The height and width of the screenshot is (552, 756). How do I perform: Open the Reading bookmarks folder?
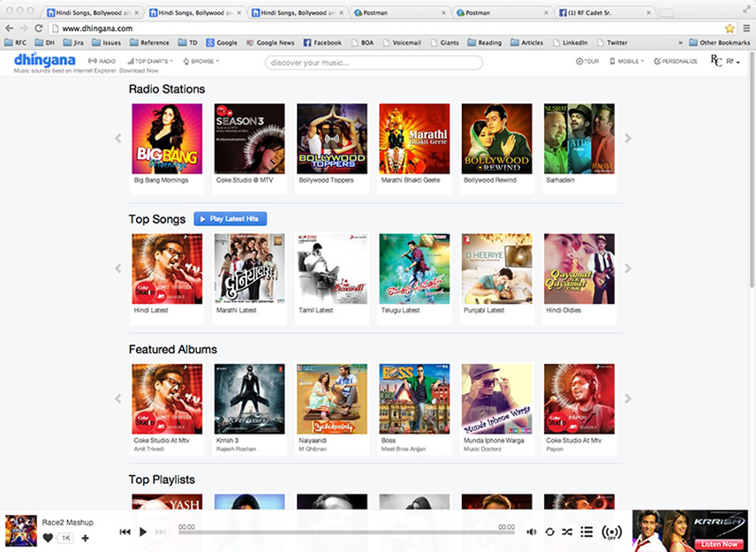point(485,42)
